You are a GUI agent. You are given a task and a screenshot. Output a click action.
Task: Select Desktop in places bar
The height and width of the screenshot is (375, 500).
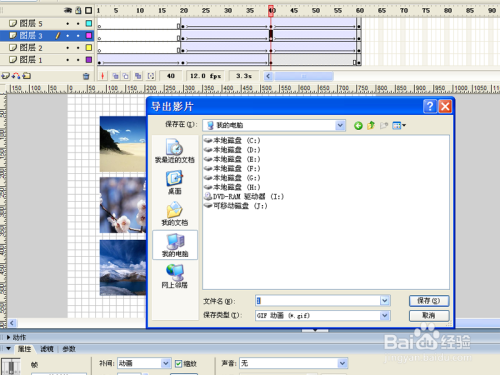175,182
